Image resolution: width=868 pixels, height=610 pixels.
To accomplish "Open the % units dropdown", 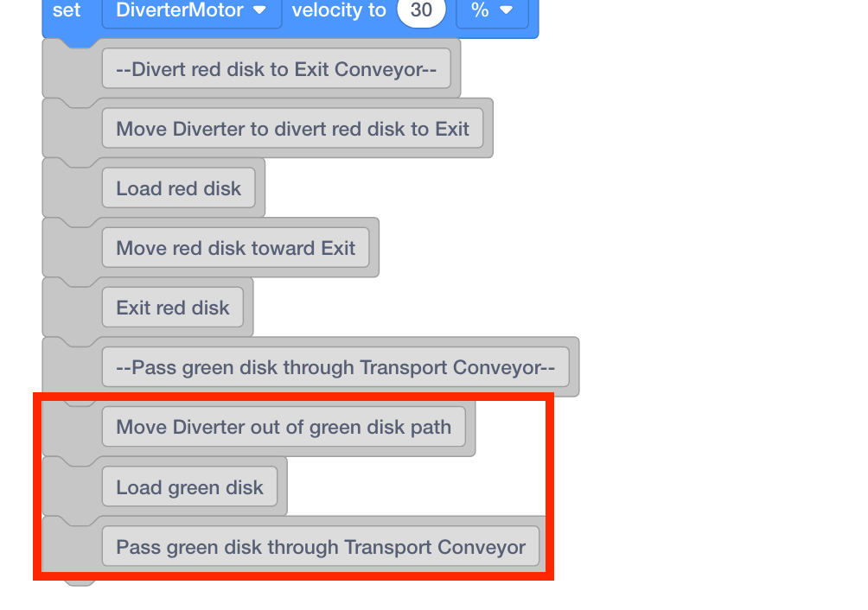I will (492, 11).
